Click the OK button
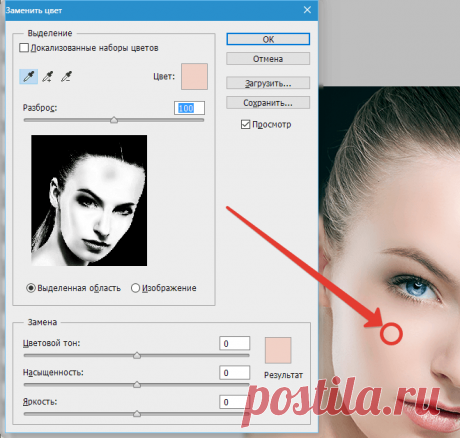460x438 pixels. [268, 39]
